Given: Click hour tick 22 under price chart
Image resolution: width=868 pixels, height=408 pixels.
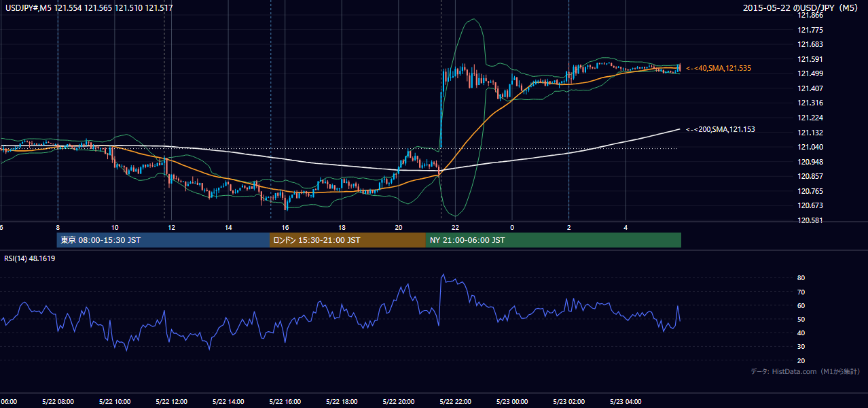Looking at the screenshot, I should (x=455, y=228).
